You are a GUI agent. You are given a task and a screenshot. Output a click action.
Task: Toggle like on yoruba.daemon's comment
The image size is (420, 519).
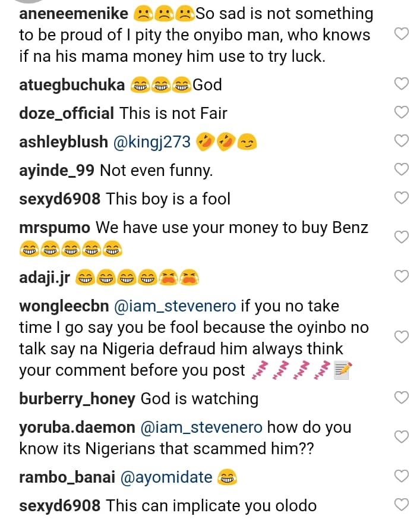click(x=402, y=437)
